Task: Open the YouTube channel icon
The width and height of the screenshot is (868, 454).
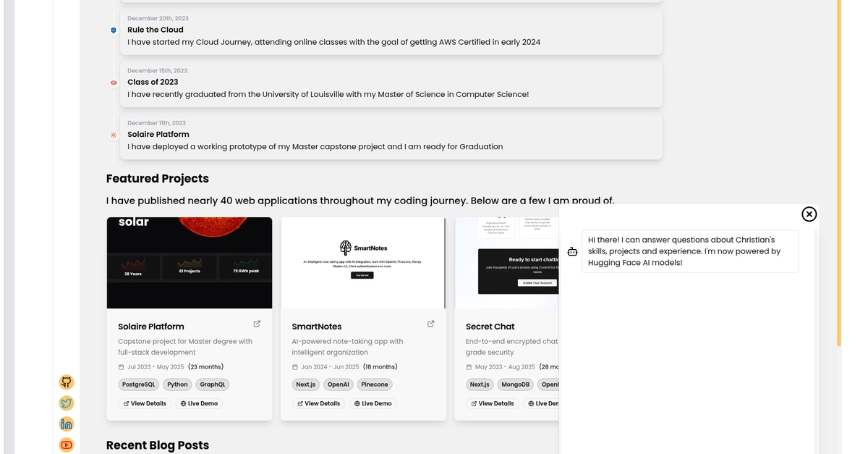Action: point(67,445)
